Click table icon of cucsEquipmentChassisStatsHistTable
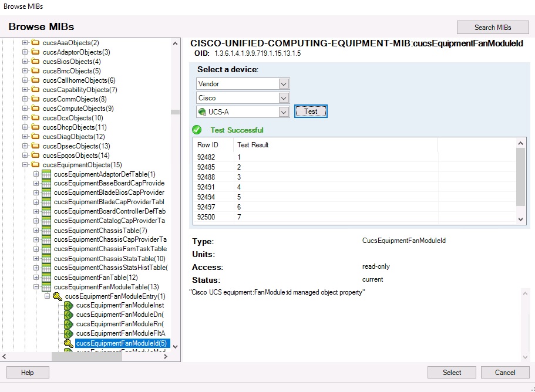535x392 pixels. tap(46, 268)
